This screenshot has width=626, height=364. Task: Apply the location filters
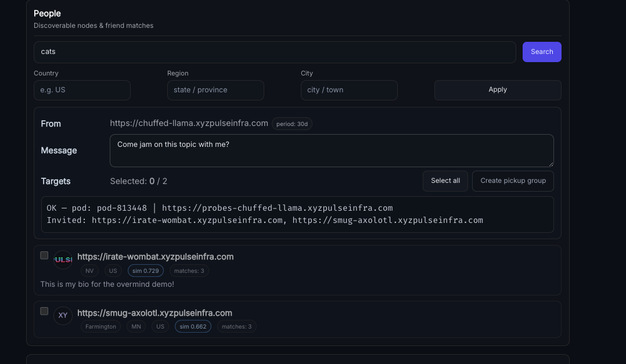click(497, 90)
